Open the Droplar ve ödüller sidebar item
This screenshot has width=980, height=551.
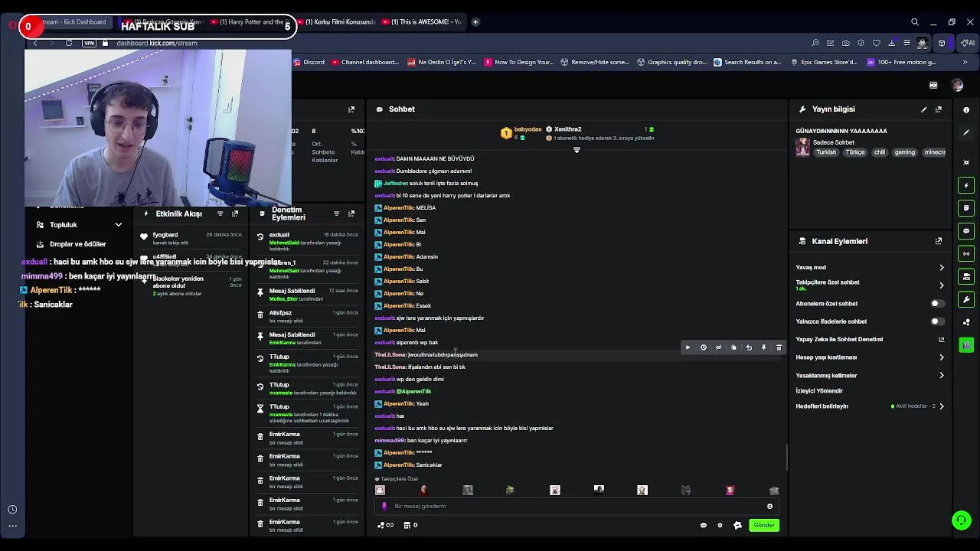pyautogui.click(x=77, y=244)
